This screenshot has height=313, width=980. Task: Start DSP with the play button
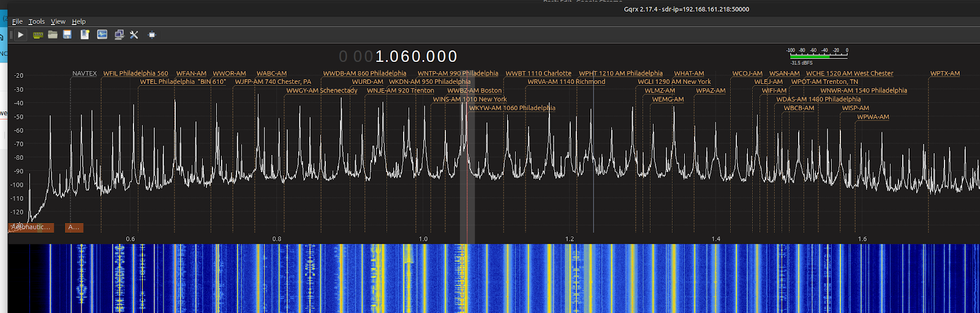click(x=21, y=35)
